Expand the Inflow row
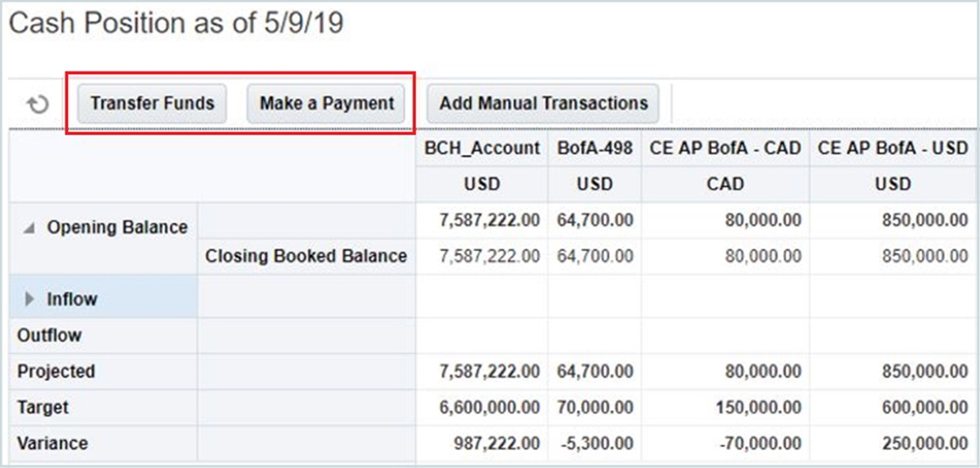The height and width of the screenshot is (468, 980). pyautogui.click(x=31, y=300)
